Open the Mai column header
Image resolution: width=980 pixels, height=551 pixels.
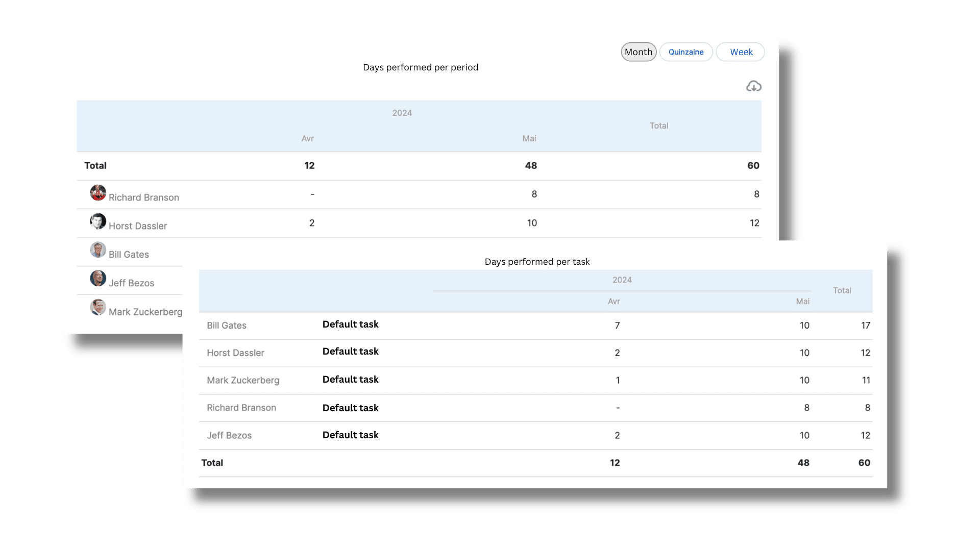tap(529, 138)
